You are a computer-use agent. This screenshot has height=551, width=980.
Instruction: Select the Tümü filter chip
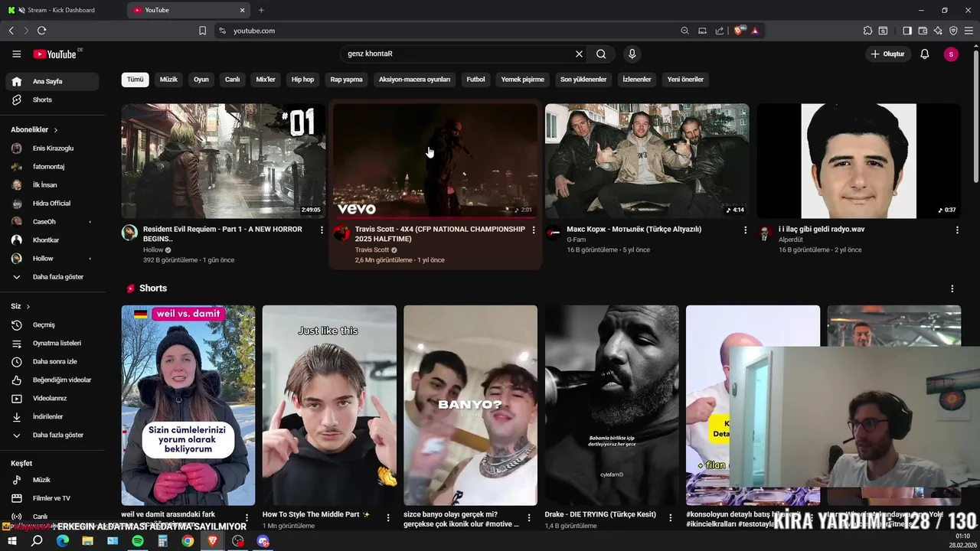point(136,79)
